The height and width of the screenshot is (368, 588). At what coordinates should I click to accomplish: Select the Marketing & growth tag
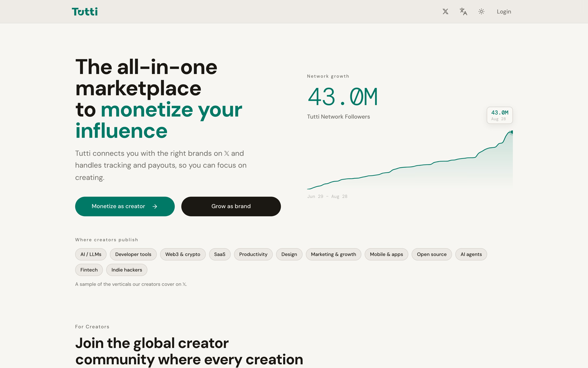(x=333, y=254)
